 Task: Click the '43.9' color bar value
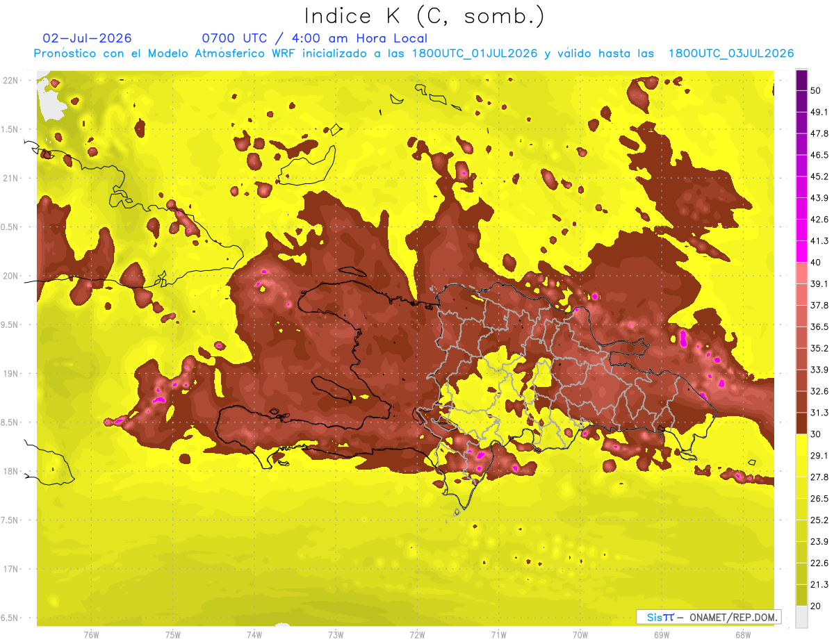(819, 197)
